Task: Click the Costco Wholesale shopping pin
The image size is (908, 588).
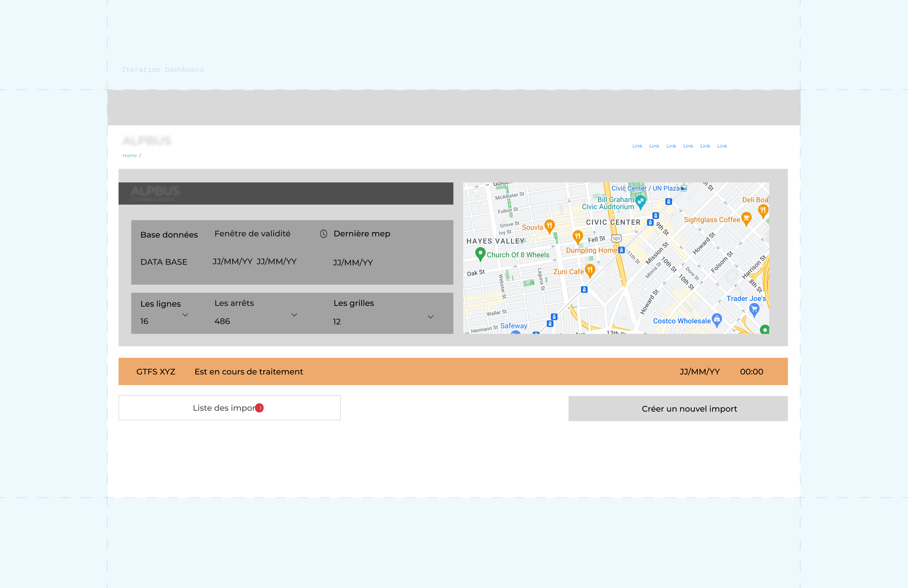Action: [717, 319]
